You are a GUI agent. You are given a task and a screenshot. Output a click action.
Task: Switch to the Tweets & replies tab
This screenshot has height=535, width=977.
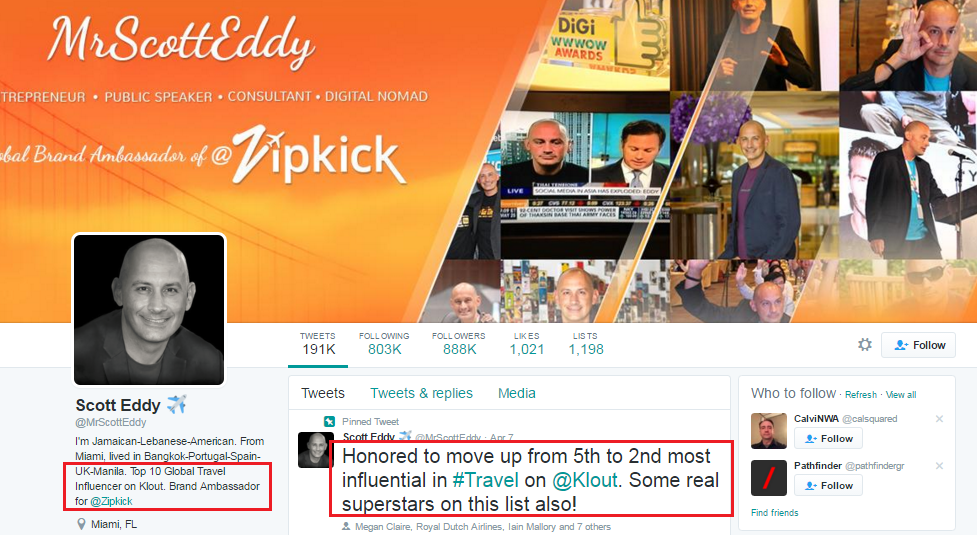(x=421, y=393)
